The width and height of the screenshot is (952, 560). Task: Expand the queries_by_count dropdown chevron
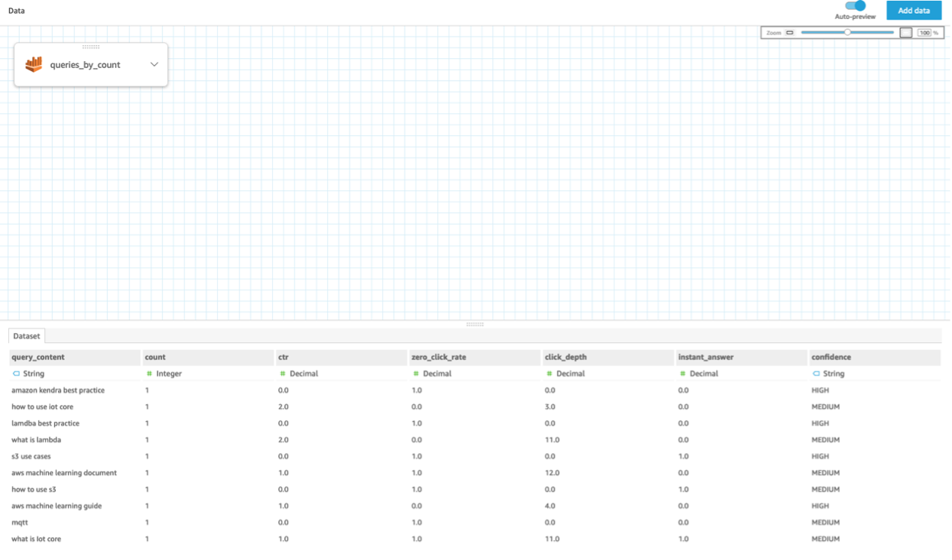[x=154, y=65]
